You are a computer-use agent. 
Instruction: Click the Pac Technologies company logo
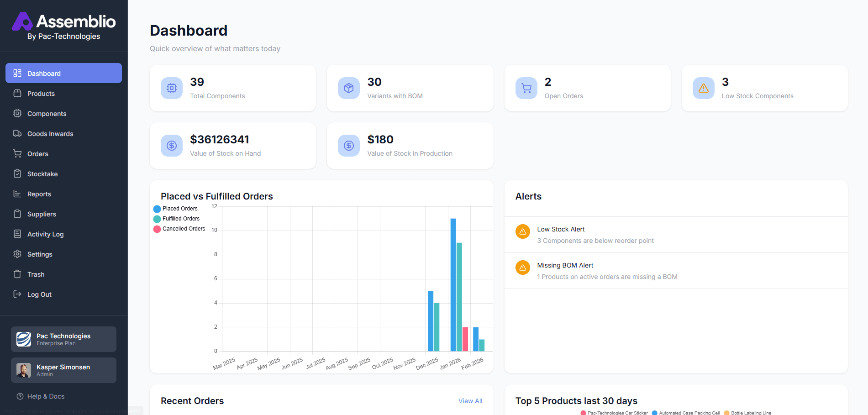pos(24,339)
